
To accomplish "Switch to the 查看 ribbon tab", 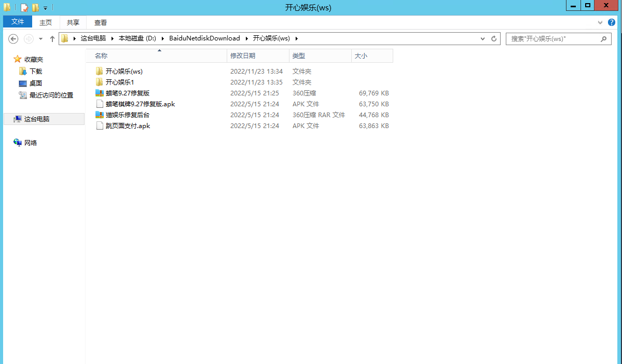I will (x=100, y=22).
